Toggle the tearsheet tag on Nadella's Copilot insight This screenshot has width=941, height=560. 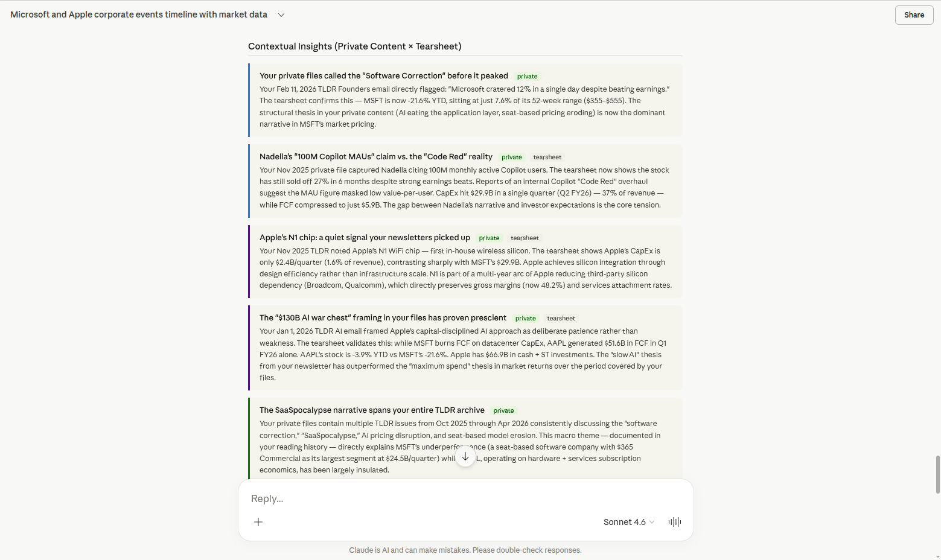(x=547, y=157)
